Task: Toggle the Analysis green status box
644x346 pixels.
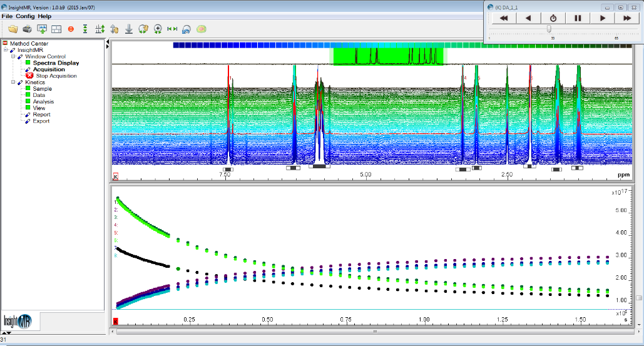Action: click(x=28, y=101)
